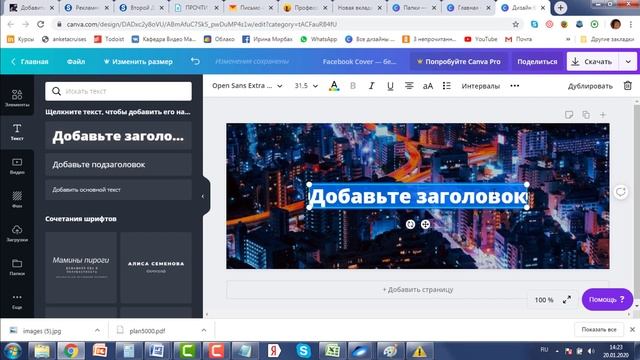This screenshot has height=360, width=640.
Task: Expand the download options arrow
Action: point(628,62)
